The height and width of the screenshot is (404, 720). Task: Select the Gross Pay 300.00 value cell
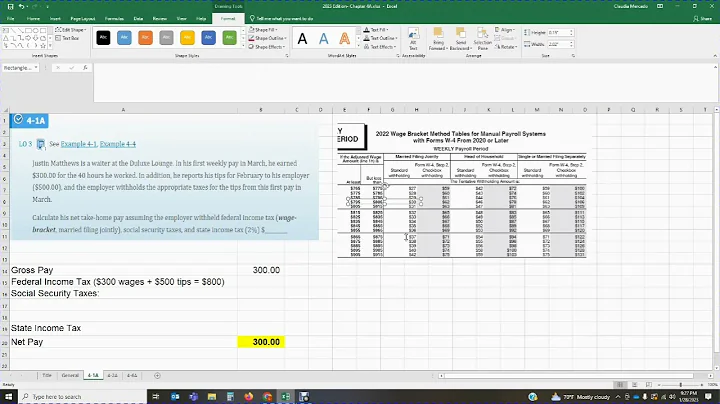tap(261, 270)
